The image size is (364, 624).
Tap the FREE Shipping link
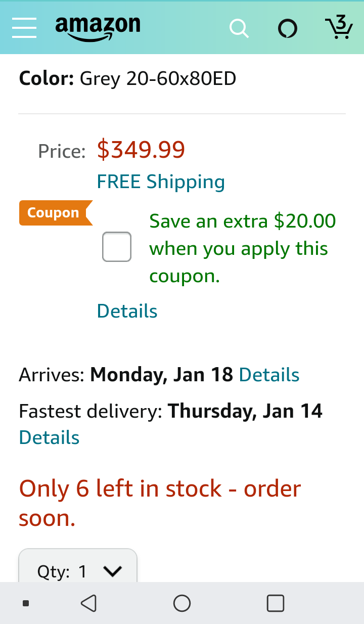(161, 182)
